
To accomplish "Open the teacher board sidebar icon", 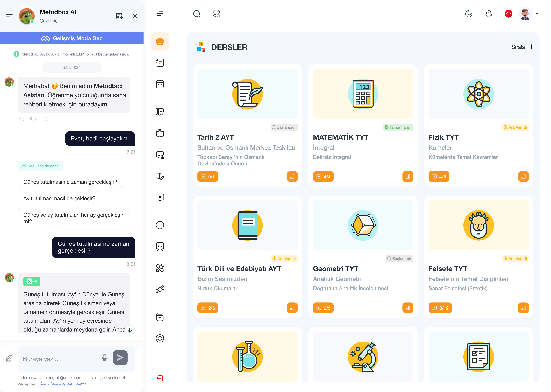I will (160, 155).
